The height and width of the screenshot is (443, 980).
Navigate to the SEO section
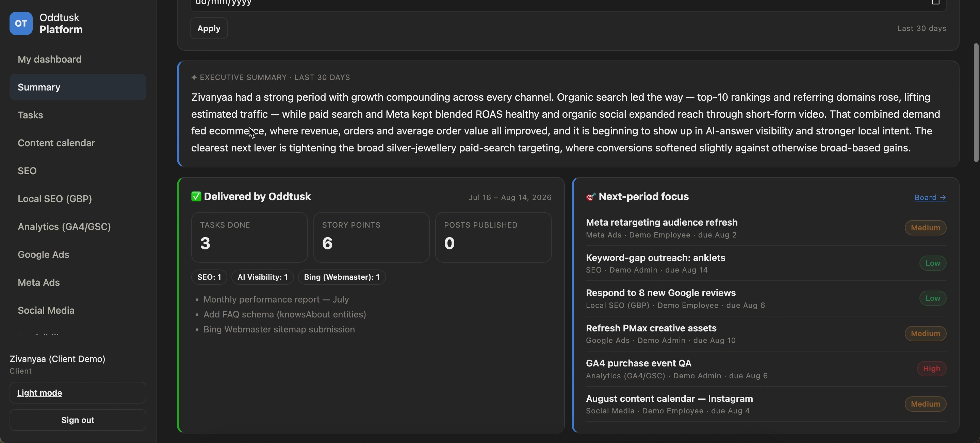click(x=78, y=171)
